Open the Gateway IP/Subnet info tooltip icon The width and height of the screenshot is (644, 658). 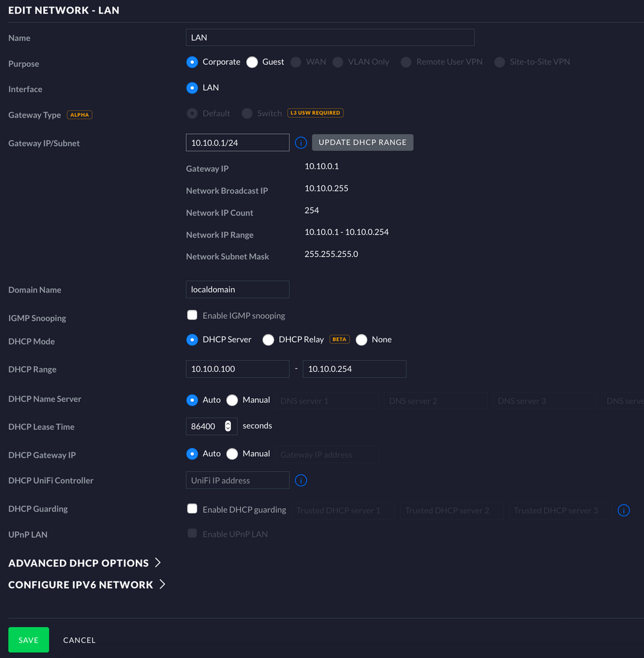click(301, 142)
